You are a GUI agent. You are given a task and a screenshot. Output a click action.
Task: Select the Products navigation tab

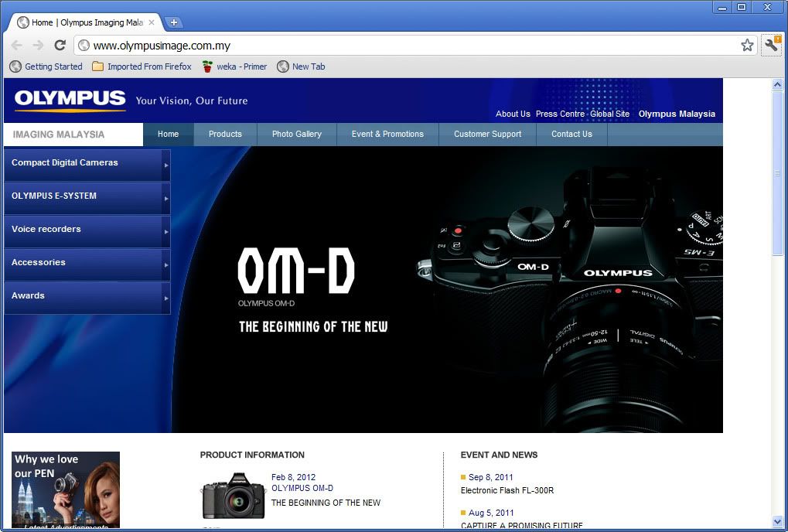(x=225, y=134)
